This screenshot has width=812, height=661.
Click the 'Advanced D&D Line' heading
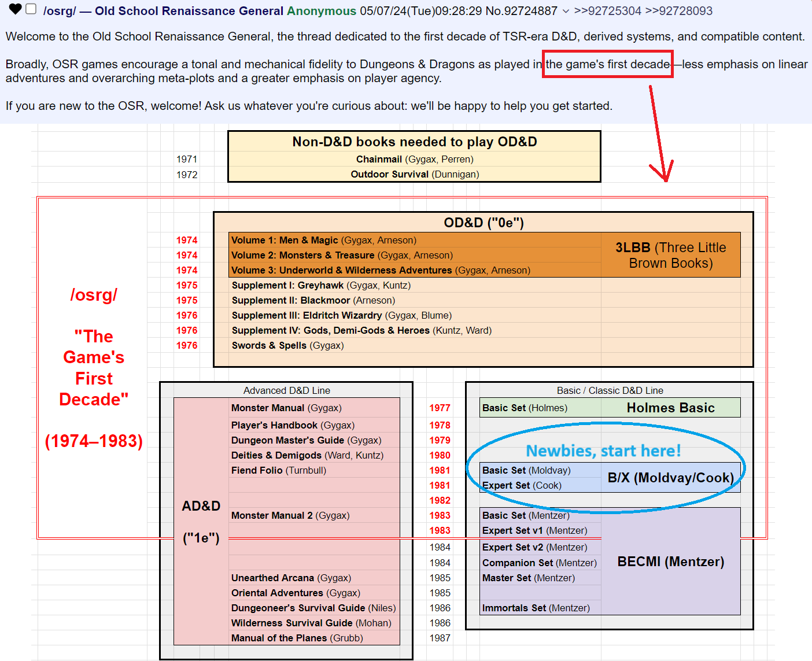coord(287,390)
